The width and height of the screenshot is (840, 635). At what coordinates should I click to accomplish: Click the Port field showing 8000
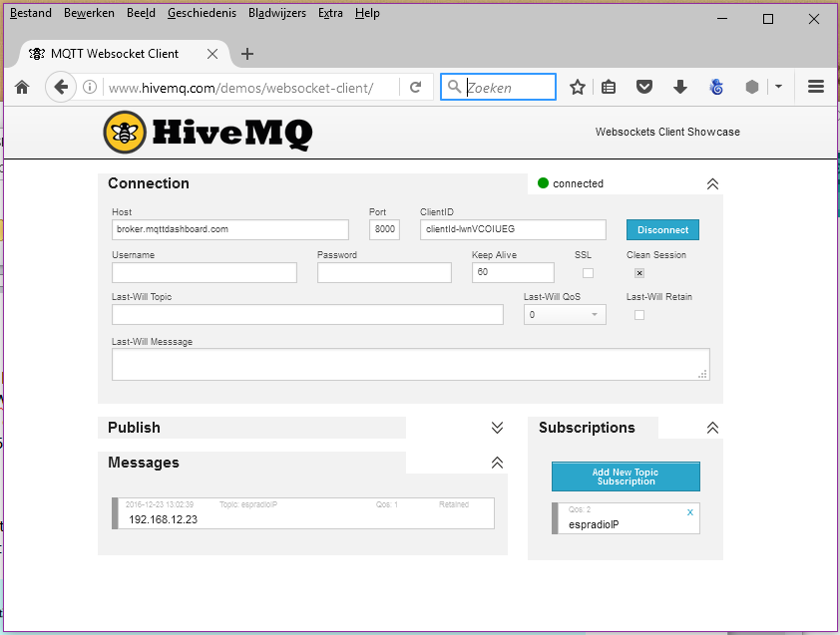tap(384, 229)
